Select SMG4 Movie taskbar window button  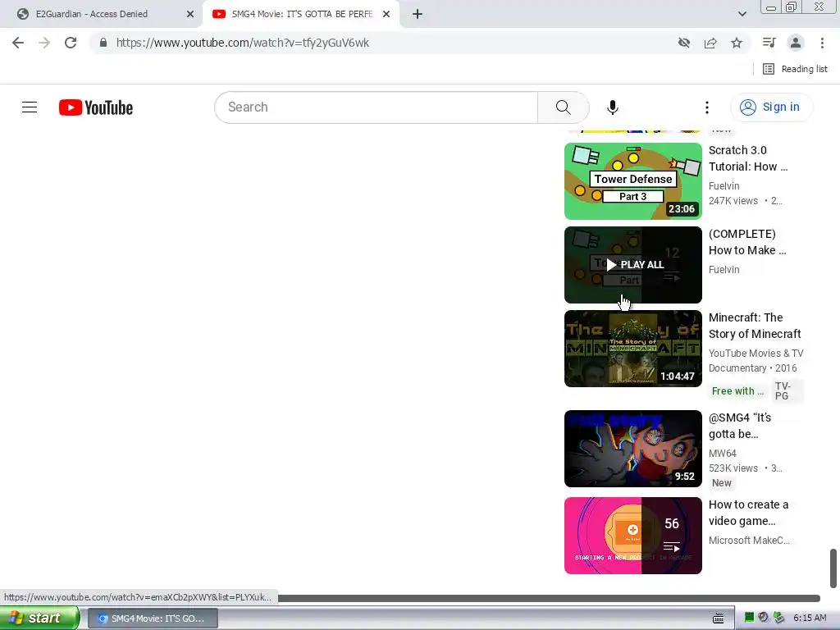pos(153,619)
